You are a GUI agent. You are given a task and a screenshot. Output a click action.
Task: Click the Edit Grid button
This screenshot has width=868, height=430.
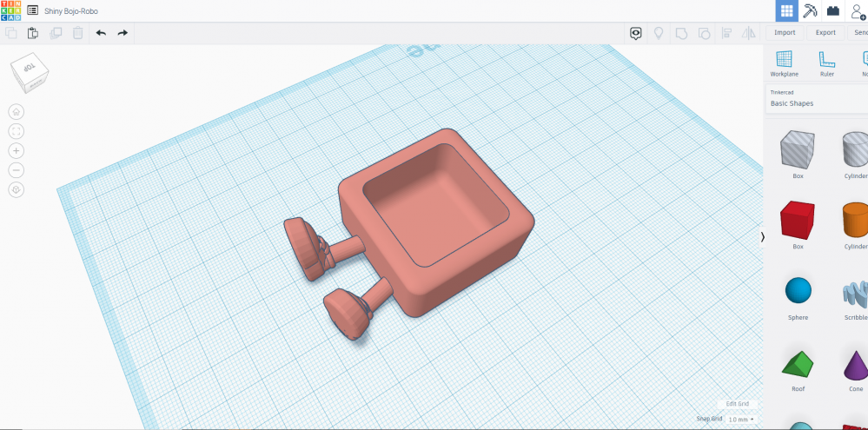tap(737, 404)
